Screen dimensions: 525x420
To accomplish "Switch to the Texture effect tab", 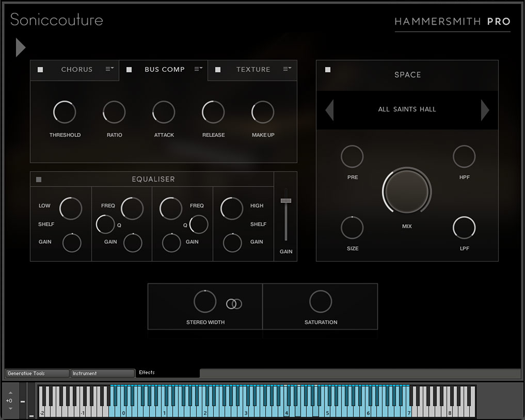I will point(253,70).
